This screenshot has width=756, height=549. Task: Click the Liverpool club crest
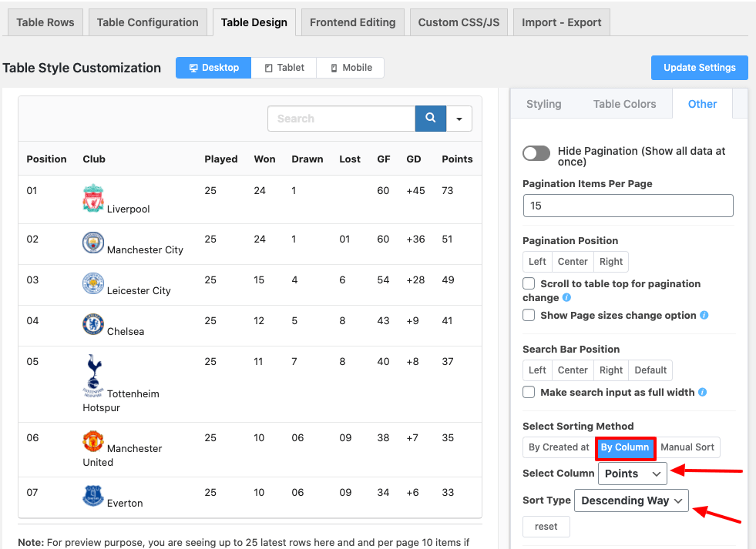click(93, 199)
